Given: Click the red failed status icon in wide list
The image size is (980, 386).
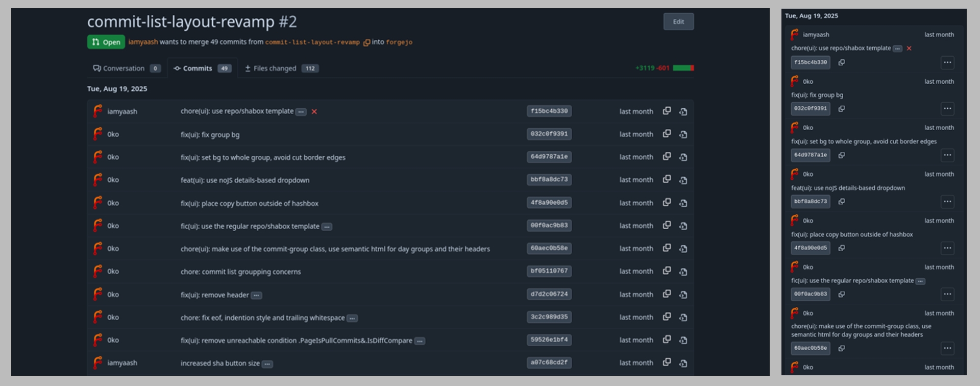Looking at the screenshot, I should (x=314, y=112).
